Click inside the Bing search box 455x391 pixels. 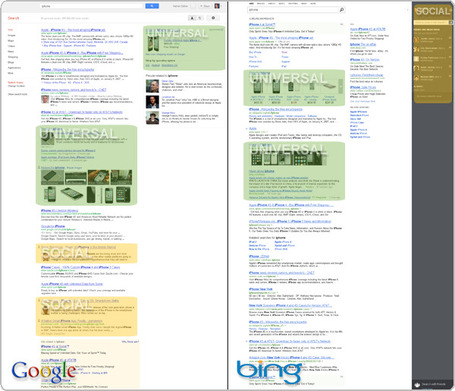(293, 10)
